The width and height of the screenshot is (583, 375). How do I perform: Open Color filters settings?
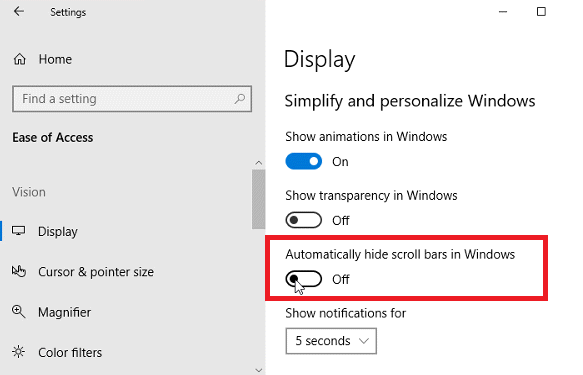click(x=70, y=352)
